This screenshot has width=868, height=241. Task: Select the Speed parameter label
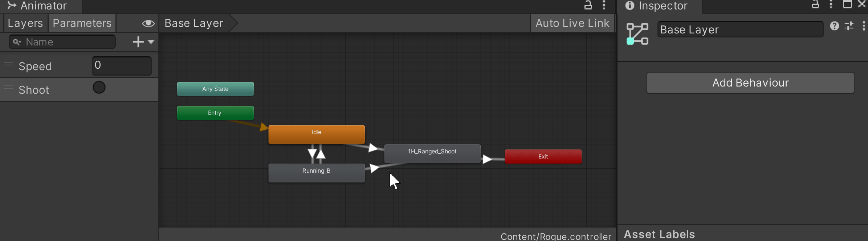click(35, 66)
